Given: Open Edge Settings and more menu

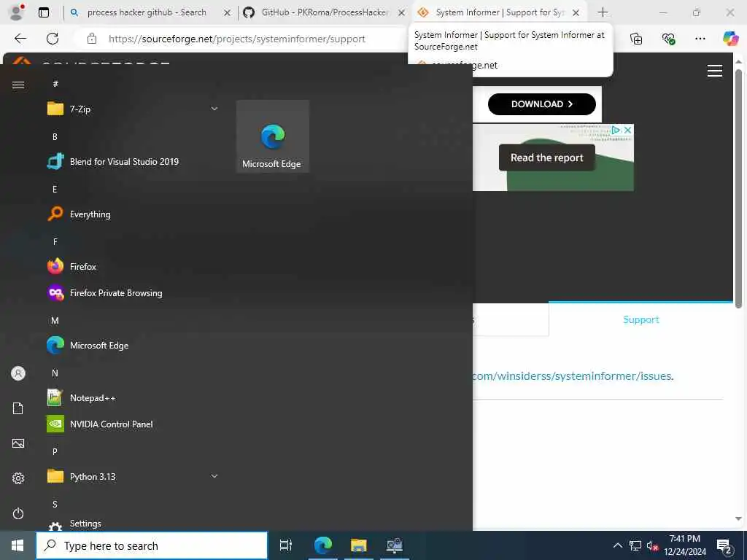Looking at the screenshot, I should [x=700, y=39].
